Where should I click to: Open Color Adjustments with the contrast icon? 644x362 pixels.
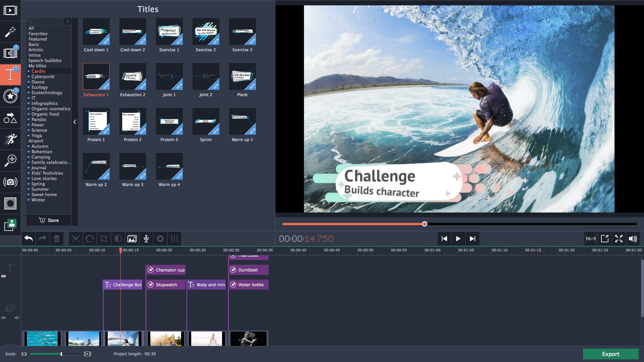click(118, 239)
